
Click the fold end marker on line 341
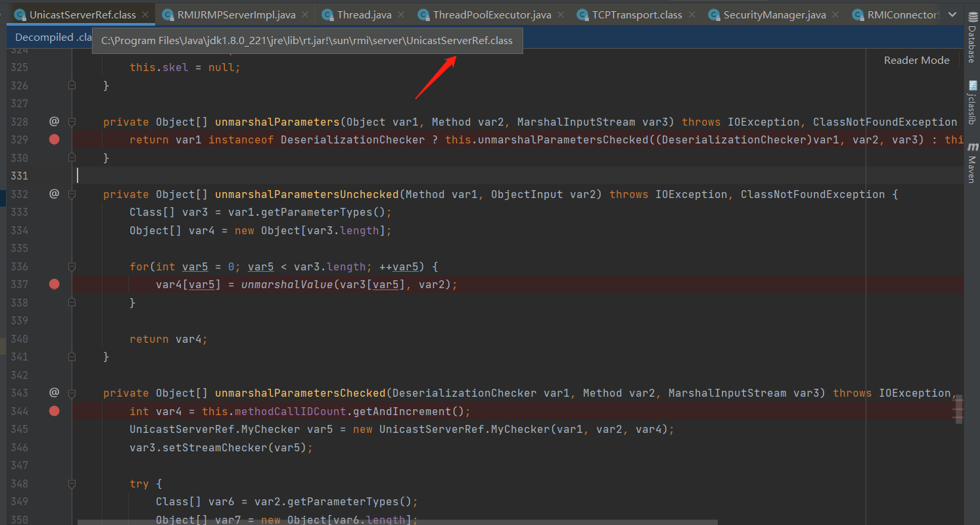click(72, 357)
